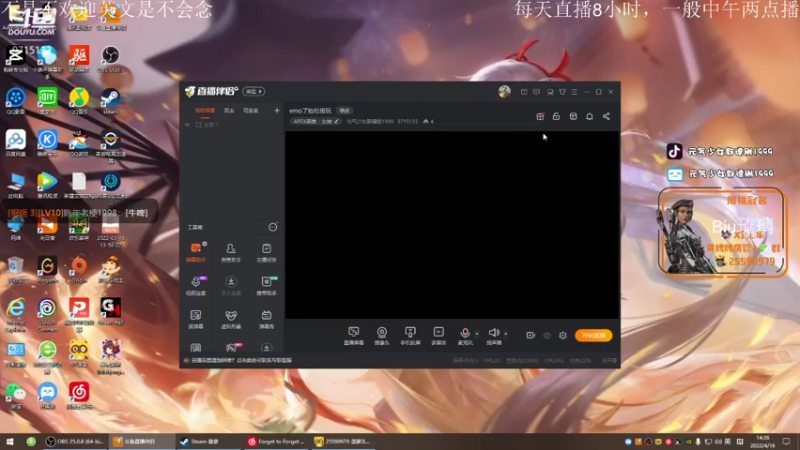Edit the APEX category tag
800x450 pixels.
(316, 121)
